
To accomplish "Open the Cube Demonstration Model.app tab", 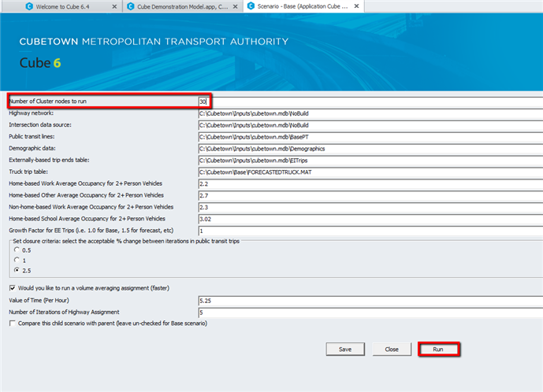I will click(x=182, y=6).
